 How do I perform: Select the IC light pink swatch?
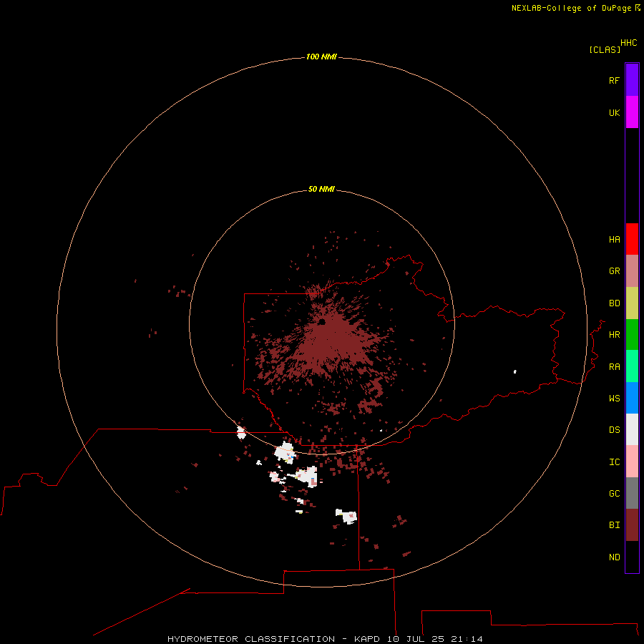tap(632, 462)
